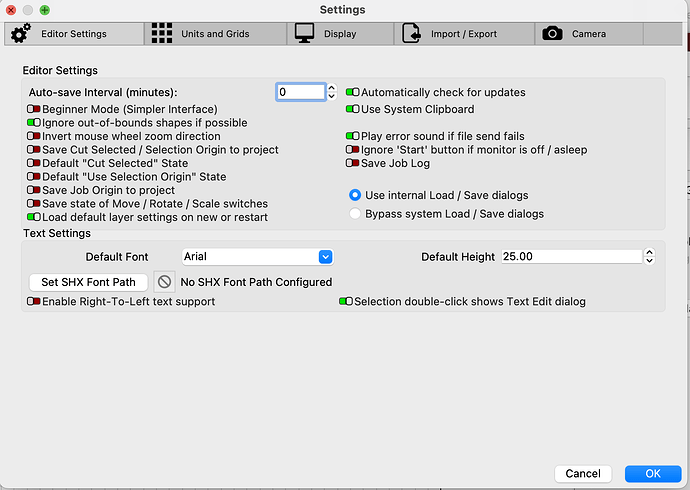Enable the Save Job Log switch
The image size is (690, 490).
click(x=352, y=163)
